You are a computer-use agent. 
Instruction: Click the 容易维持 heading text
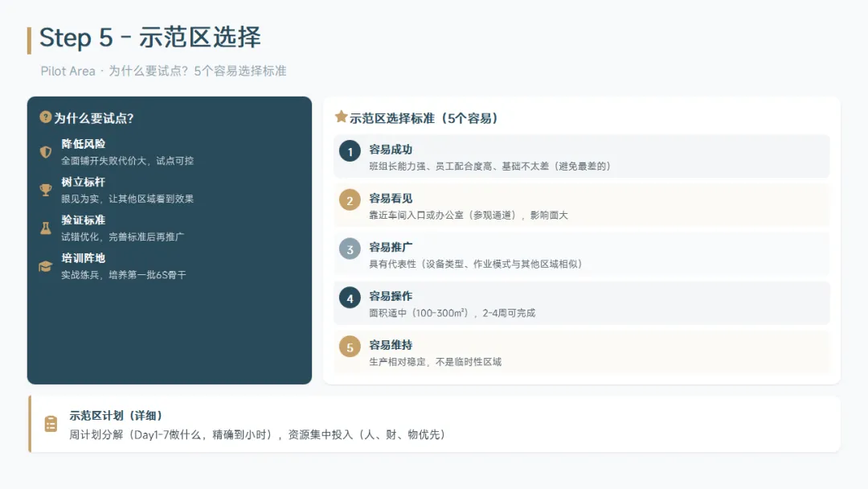tap(391, 345)
